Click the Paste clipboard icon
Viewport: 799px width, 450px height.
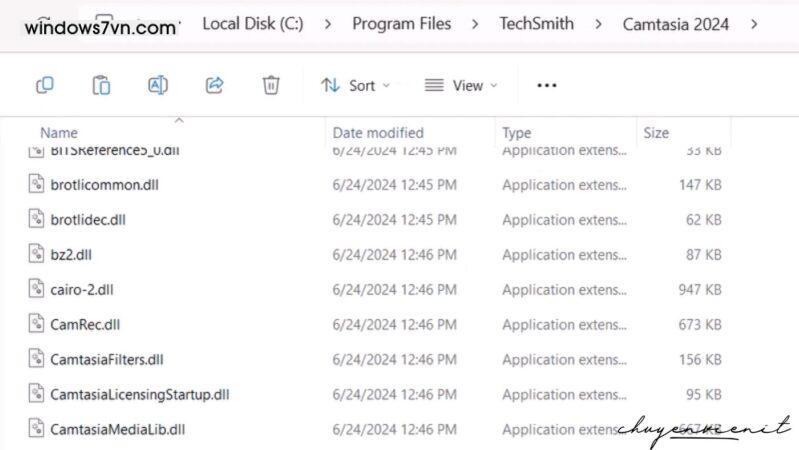[101, 86]
